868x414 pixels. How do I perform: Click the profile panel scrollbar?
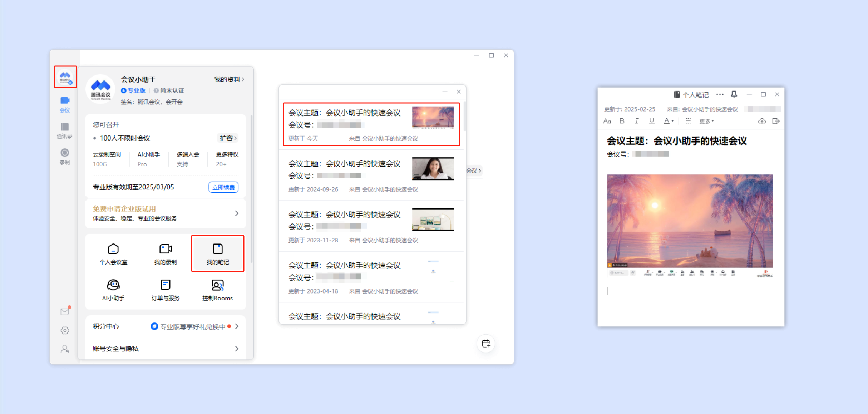(252, 189)
